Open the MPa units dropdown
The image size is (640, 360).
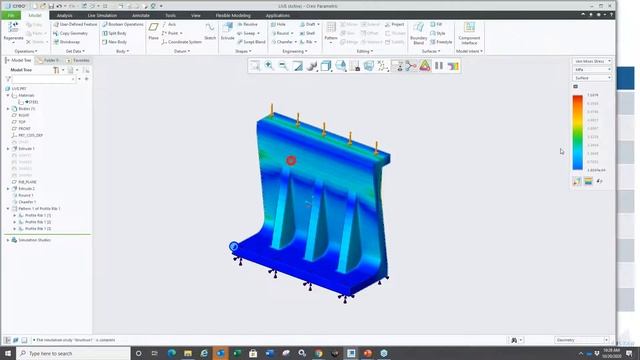pos(592,70)
